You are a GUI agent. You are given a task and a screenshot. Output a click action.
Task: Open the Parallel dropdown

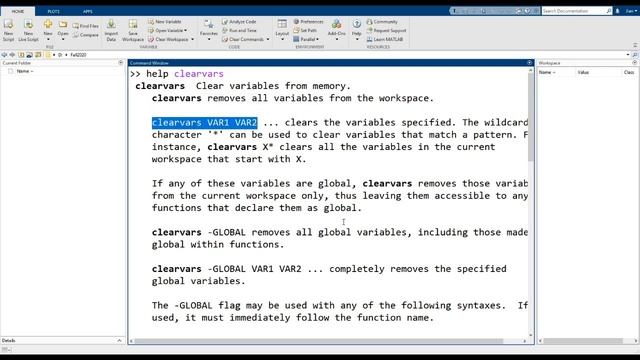pos(306,40)
